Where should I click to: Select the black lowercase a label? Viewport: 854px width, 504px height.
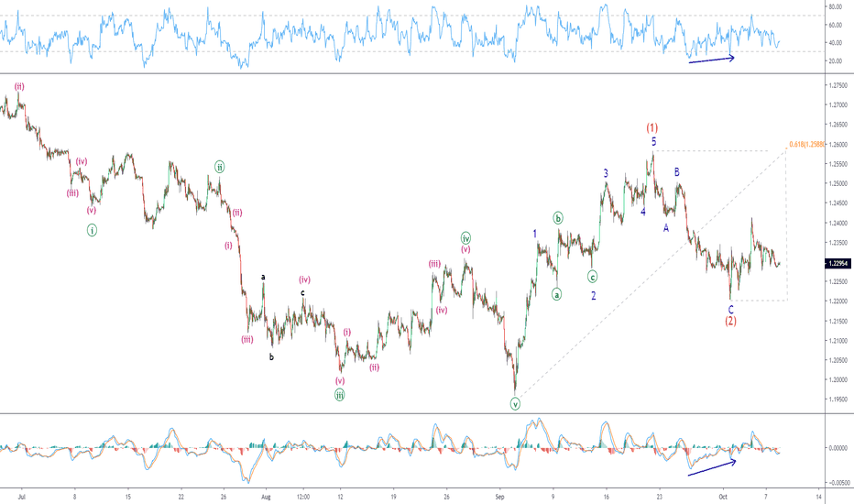[x=263, y=277]
